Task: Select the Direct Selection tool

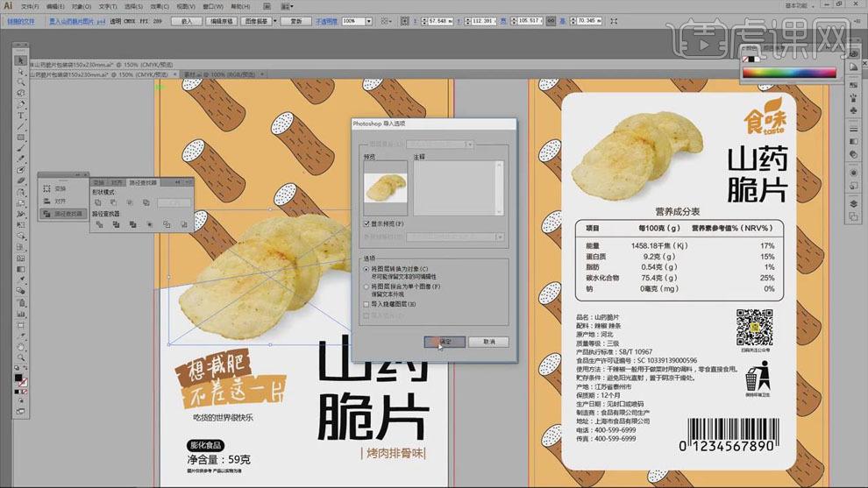Action: pyautogui.click(x=20, y=71)
